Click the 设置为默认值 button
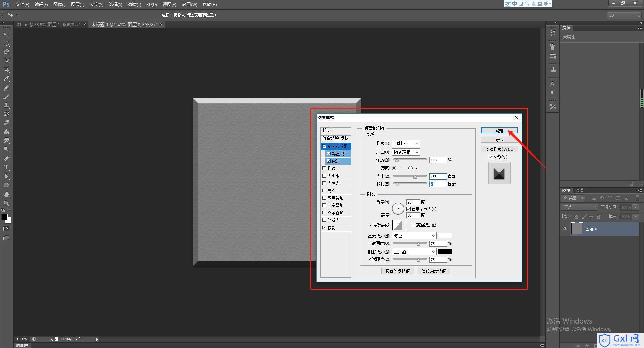 point(397,271)
